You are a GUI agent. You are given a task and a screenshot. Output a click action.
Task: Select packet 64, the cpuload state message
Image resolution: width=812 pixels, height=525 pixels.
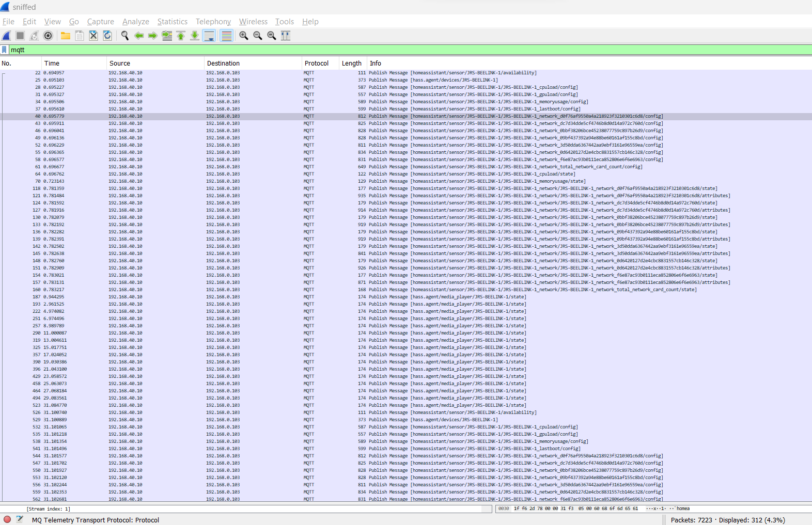[406, 174]
